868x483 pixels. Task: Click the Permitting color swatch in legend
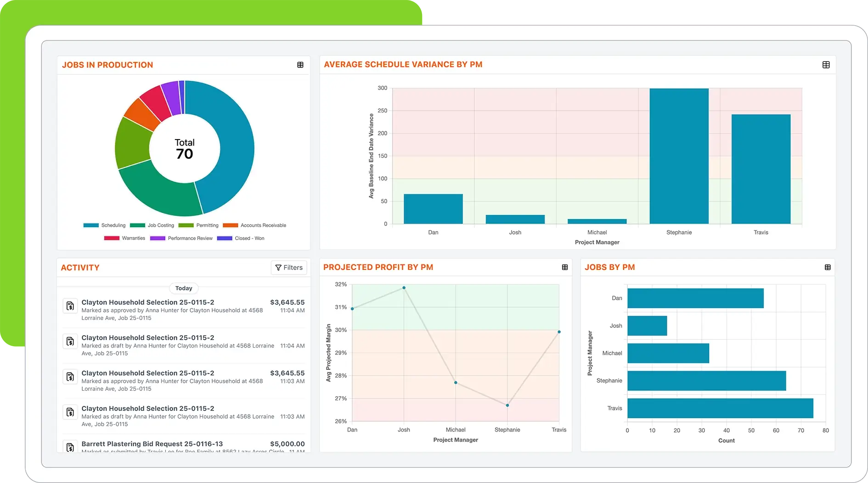click(186, 225)
